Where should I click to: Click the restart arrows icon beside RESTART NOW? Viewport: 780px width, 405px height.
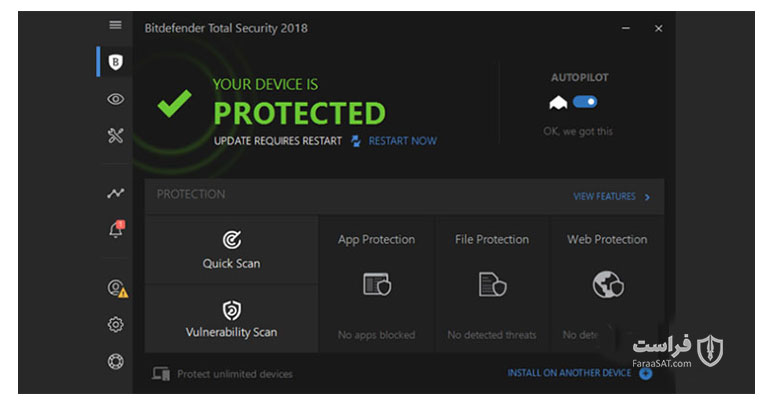[x=356, y=141]
